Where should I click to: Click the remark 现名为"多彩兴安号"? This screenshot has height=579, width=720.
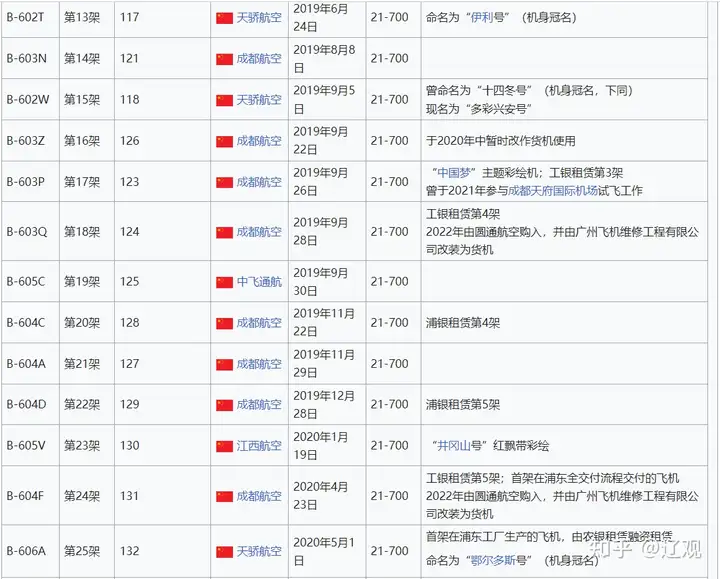[479, 109]
